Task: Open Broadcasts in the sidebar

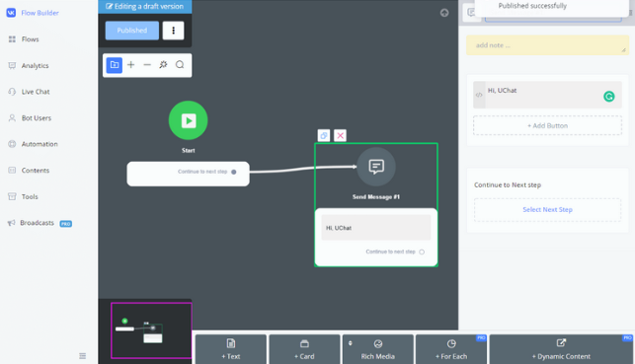Action: (x=37, y=223)
